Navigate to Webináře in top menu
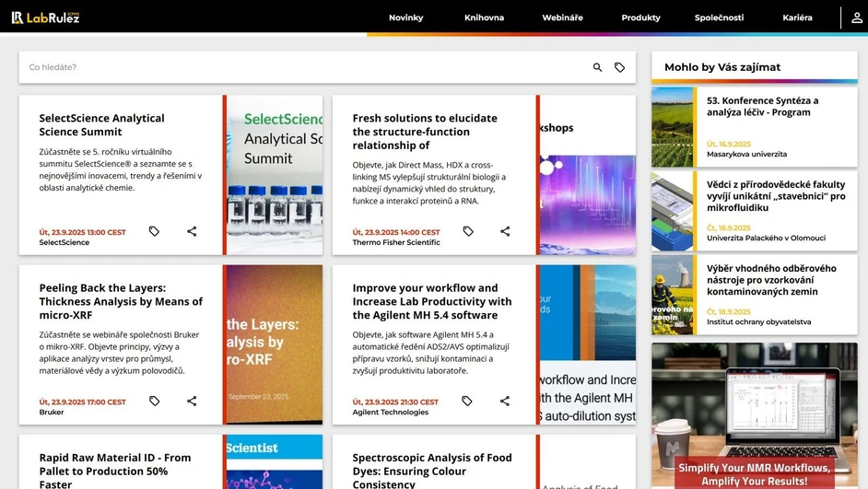This screenshot has height=489, width=868. [562, 17]
